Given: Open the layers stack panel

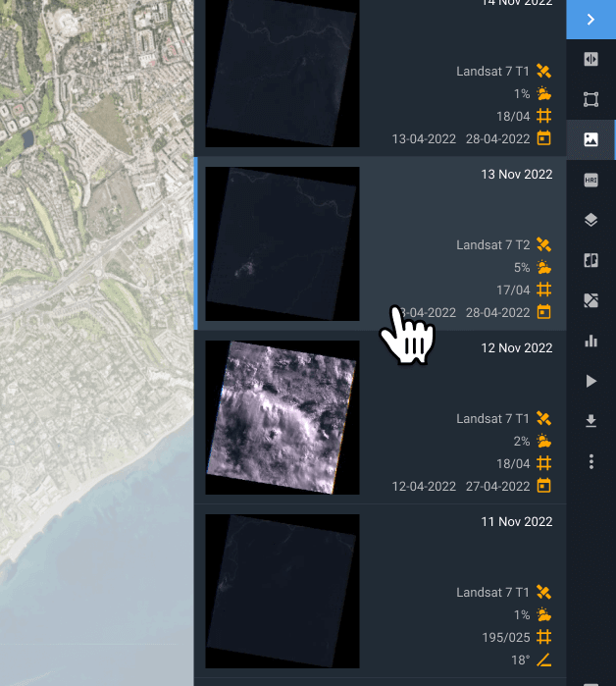Looking at the screenshot, I should click(590, 220).
